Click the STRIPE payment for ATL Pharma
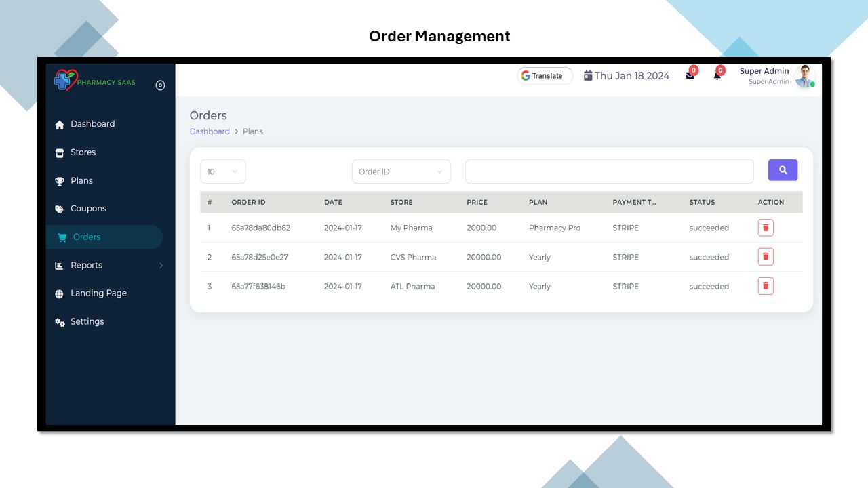 (626, 287)
